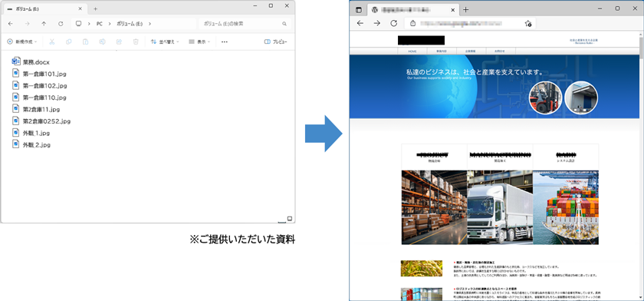The height and width of the screenshot is (301, 644).
Task: Click ボリューム (E:) in the Explorer breadcrumb
Action: 130,24
